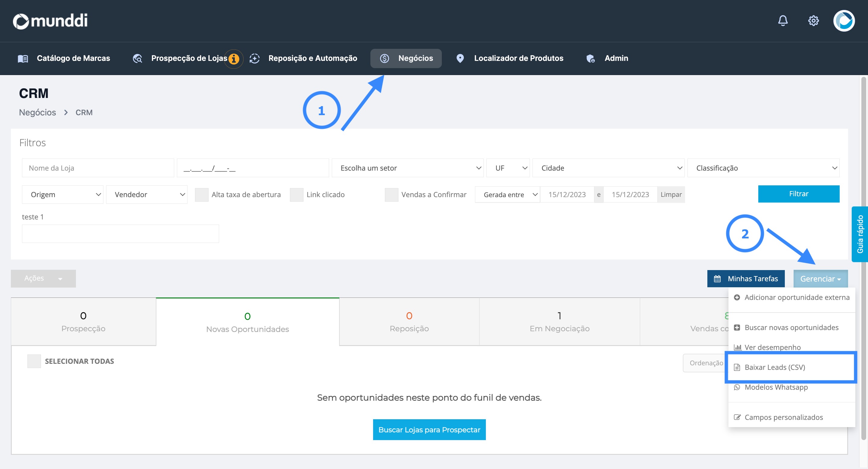Choose Modelos Whatsapp

(x=791, y=388)
